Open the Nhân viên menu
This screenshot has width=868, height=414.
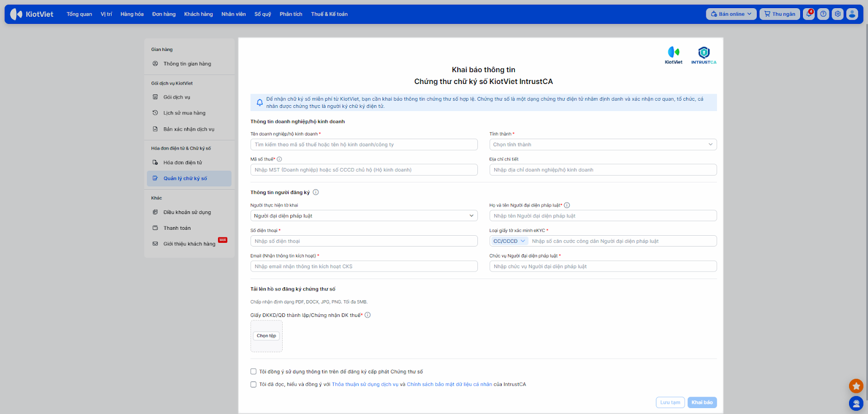click(233, 14)
